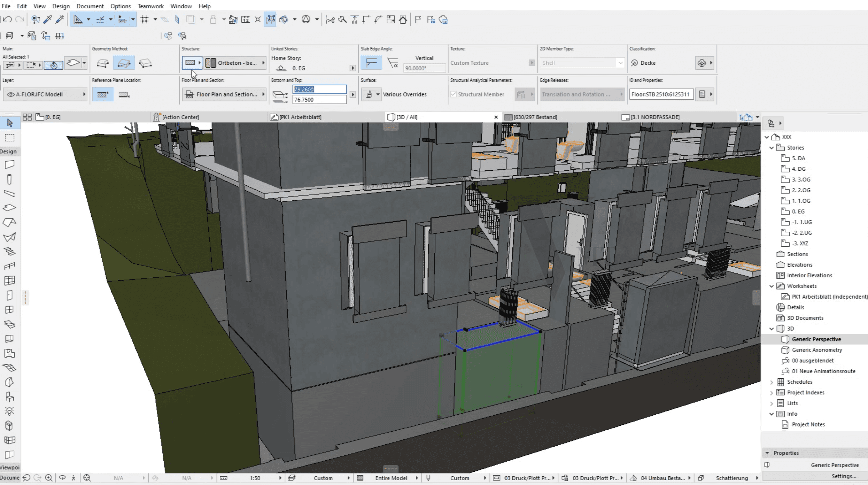Select reference plane at bottom option
The height and width of the screenshot is (485, 868).
click(124, 94)
